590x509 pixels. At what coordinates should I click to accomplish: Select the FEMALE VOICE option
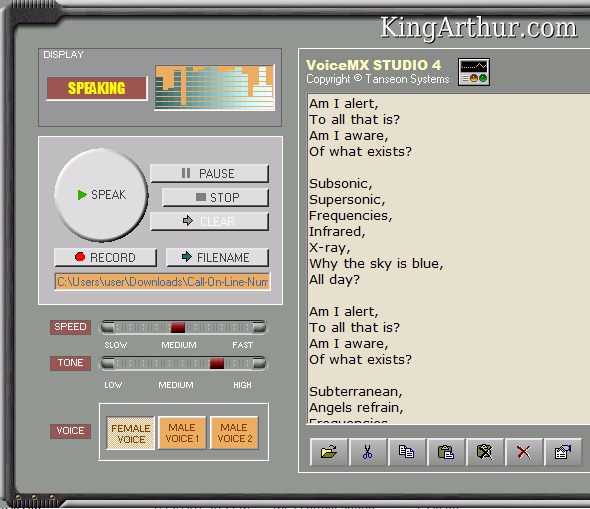(131, 433)
